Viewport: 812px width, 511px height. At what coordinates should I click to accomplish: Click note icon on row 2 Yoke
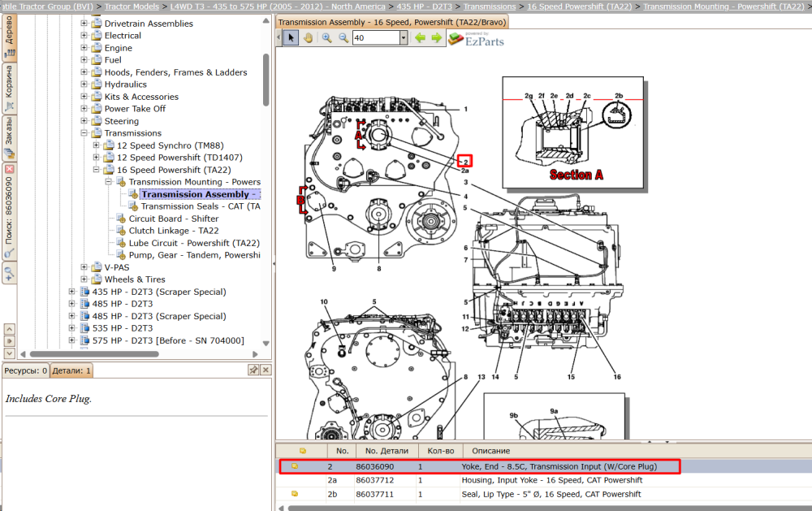(x=295, y=466)
